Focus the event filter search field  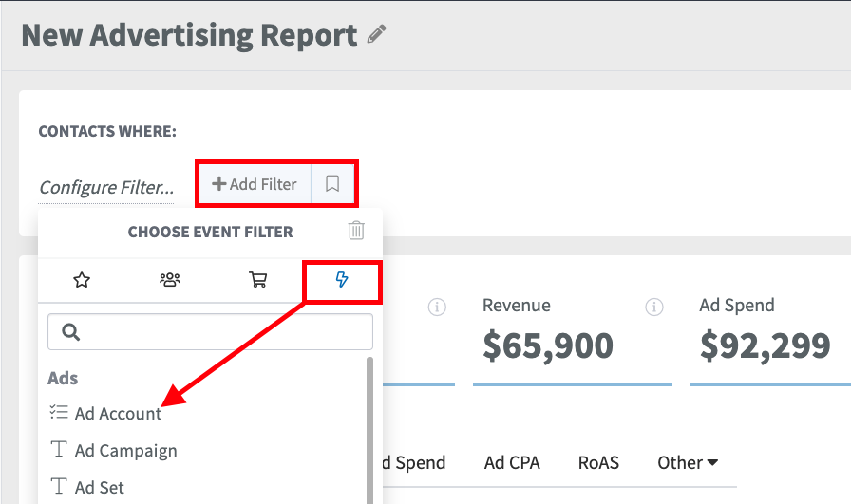(210, 331)
